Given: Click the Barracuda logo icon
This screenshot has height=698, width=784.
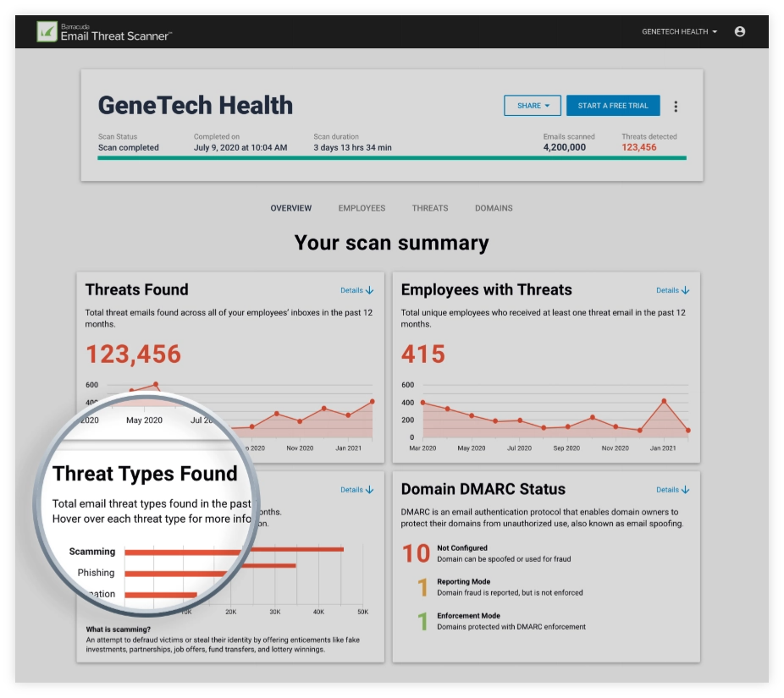Looking at the screenshot, I should (x=47, y=31).
